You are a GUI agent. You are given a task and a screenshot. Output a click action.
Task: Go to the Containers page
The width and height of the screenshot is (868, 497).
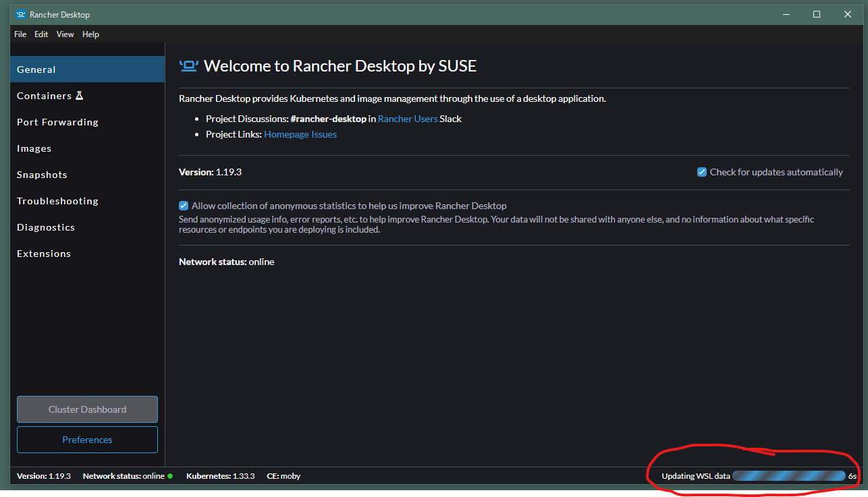click(x=88, y=96)
